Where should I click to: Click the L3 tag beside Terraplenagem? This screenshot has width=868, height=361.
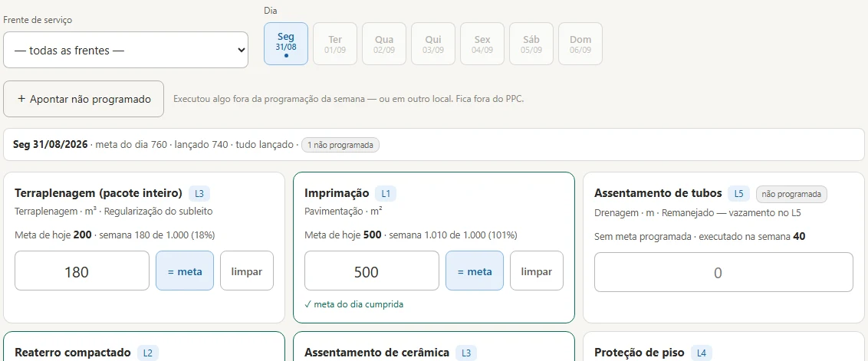tap(199, 193)
